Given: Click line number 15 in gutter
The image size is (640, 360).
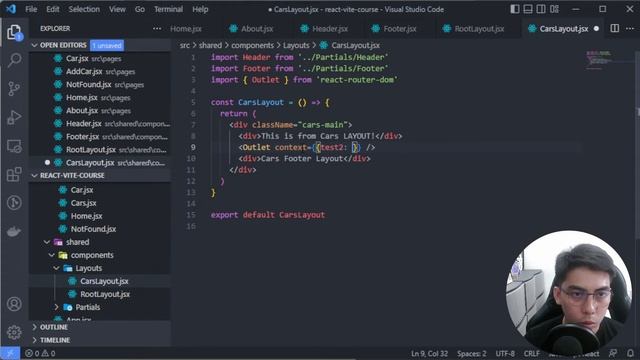Looking at the screenshot, I should pos(191,215).
